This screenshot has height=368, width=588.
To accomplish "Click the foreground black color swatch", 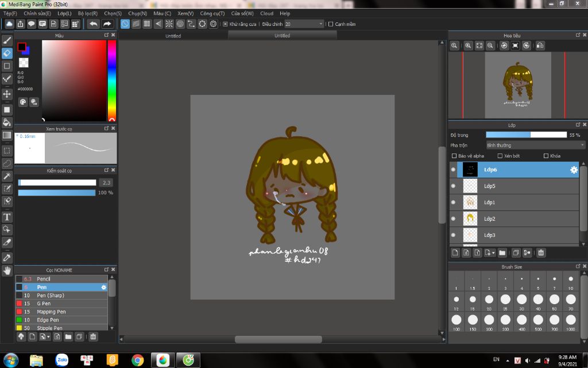I will pos(22,47).
